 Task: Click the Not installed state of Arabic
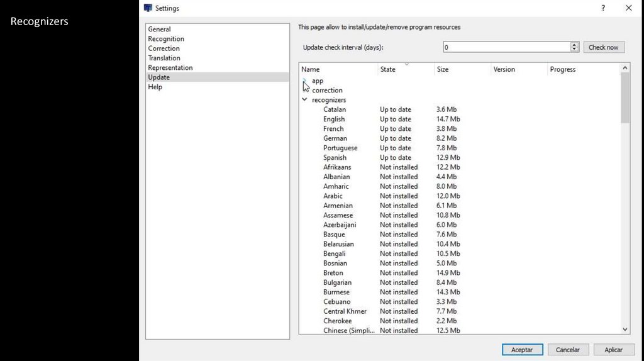click(398, 196)
